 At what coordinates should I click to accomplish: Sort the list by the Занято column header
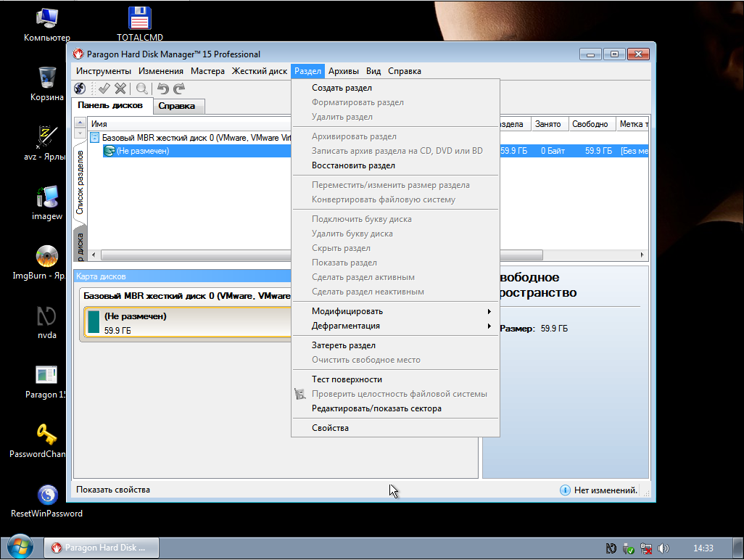tap(550, 124)
